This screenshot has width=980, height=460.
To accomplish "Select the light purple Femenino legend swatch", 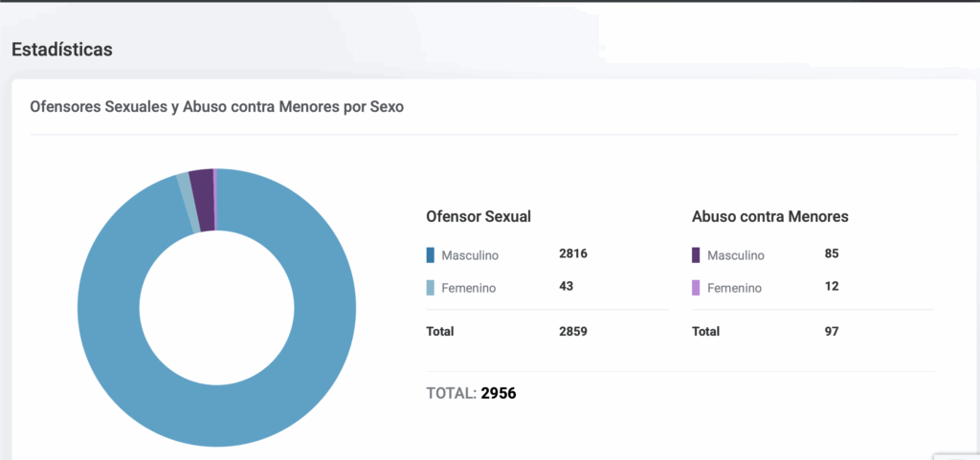I will pyautogui.click(x=696, y=288).
